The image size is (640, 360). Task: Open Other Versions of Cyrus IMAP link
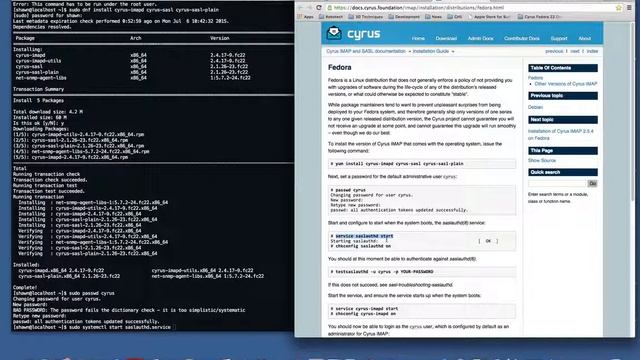point(566,84)
